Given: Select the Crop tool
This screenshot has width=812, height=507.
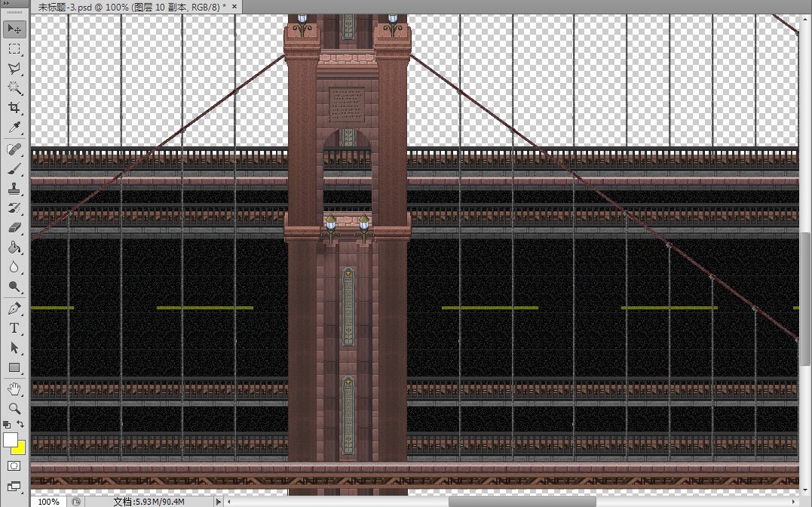Looking at the screenshot, I should pyautogui.click(x=14, y=108).
